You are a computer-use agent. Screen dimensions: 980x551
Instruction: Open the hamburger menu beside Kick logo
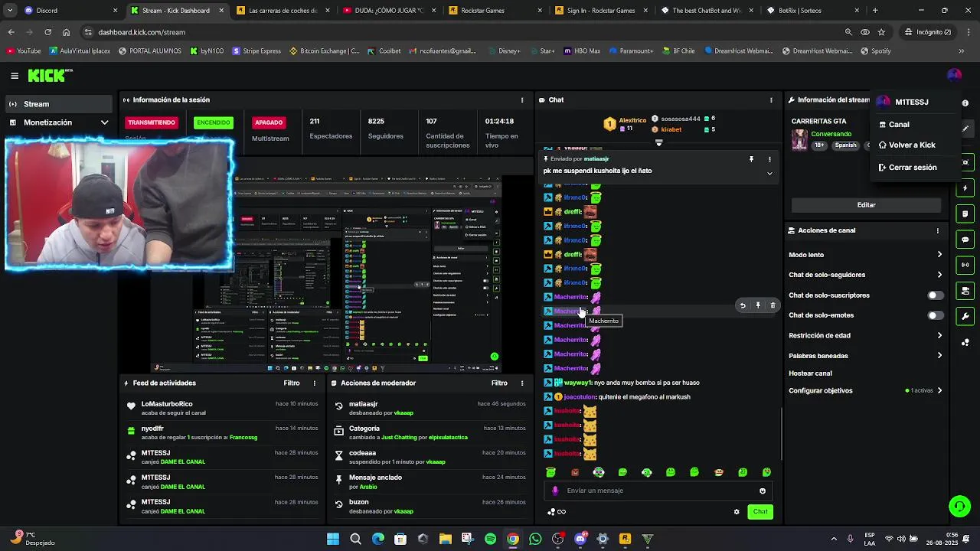[15, 75]
